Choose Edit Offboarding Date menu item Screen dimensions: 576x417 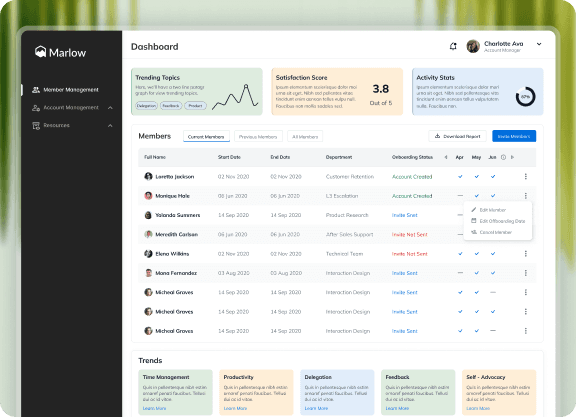pos(498,221)
